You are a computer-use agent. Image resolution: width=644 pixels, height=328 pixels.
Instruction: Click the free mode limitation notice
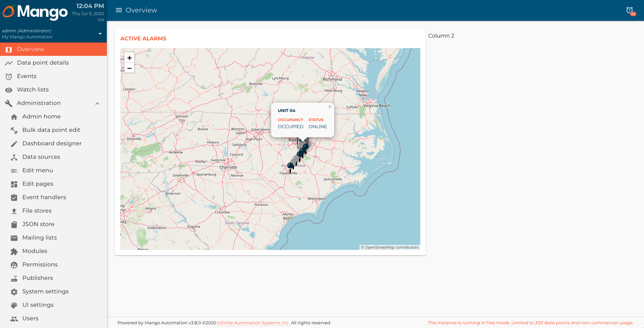click(530, 323)
